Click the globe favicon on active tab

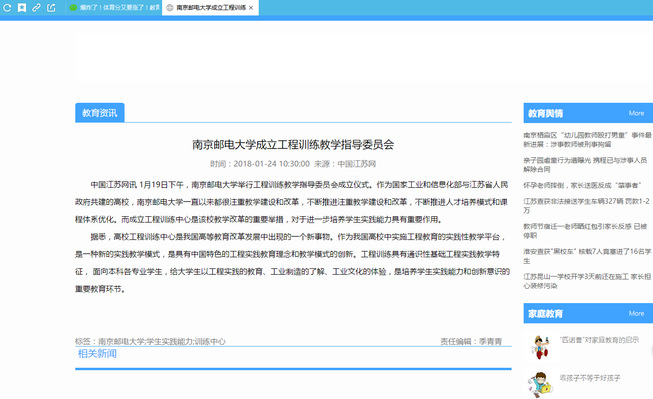[x=169, y=7]
